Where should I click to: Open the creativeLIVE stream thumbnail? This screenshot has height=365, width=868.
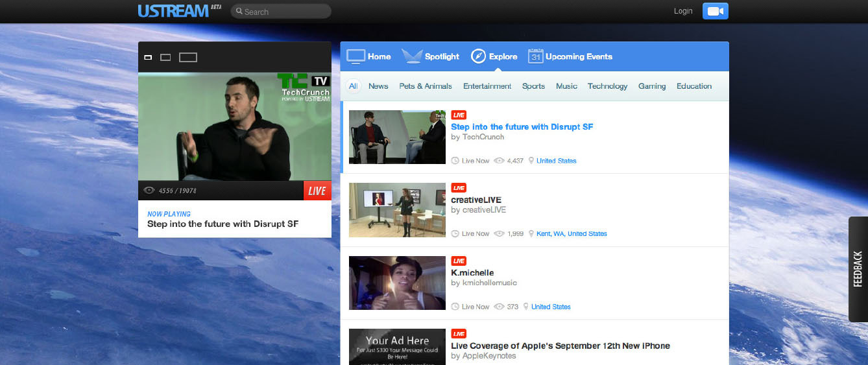point(397,210)
